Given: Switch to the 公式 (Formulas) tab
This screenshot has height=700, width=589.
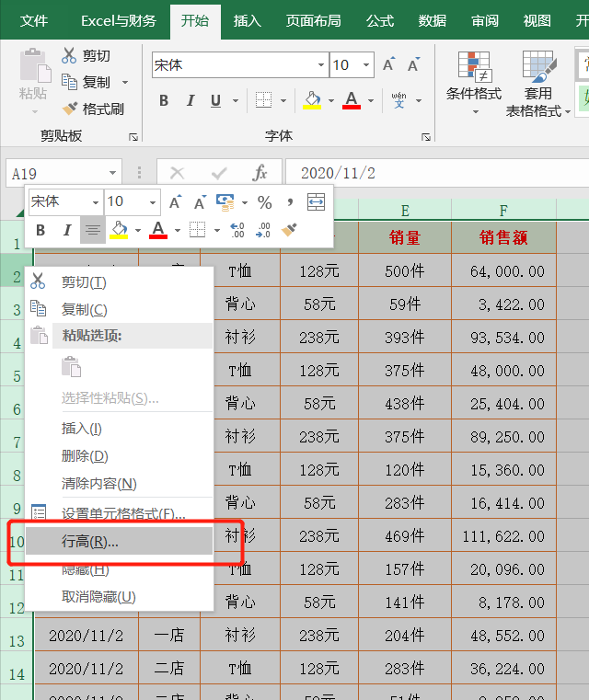Looking at the screenshot, I should point(380,21).
